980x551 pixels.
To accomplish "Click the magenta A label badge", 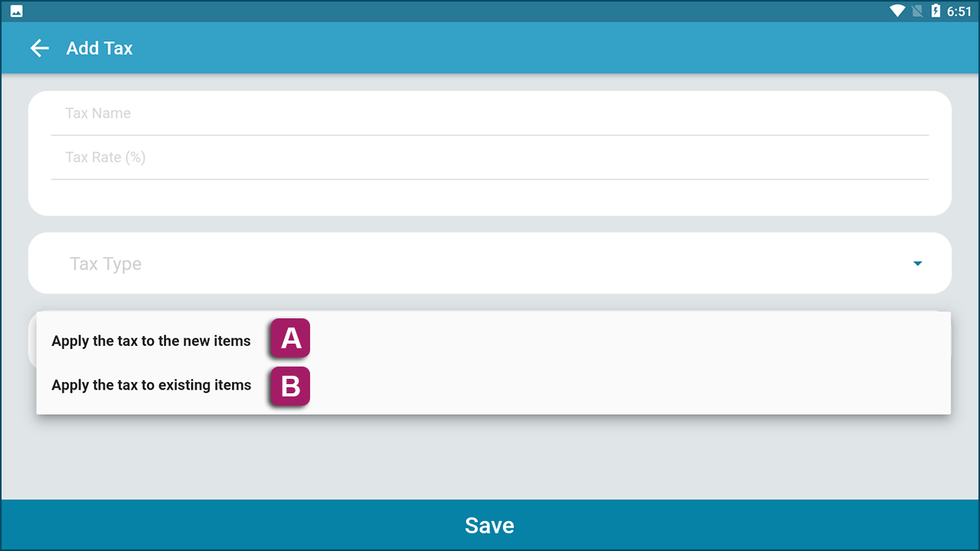I will point(290,338).
